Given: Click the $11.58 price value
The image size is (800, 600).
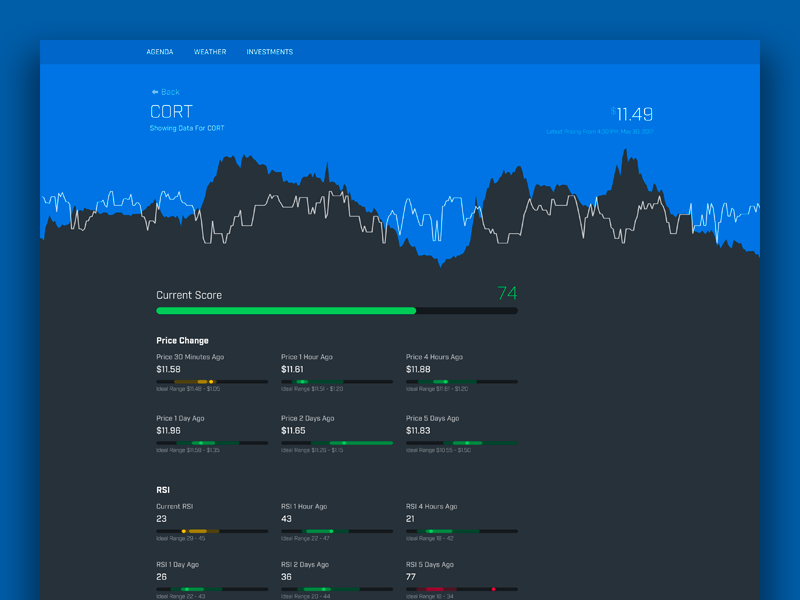Looking at the screenshot, I should tap(168, 369).
